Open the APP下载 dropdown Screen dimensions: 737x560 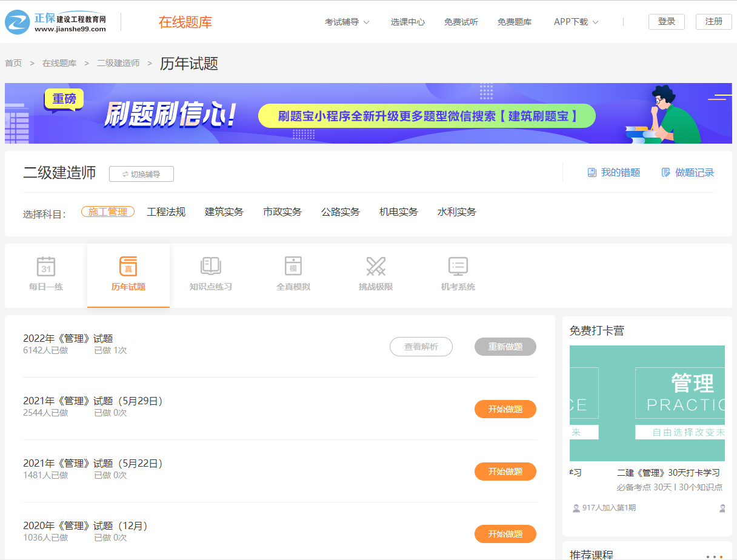[x=575, y=21]
